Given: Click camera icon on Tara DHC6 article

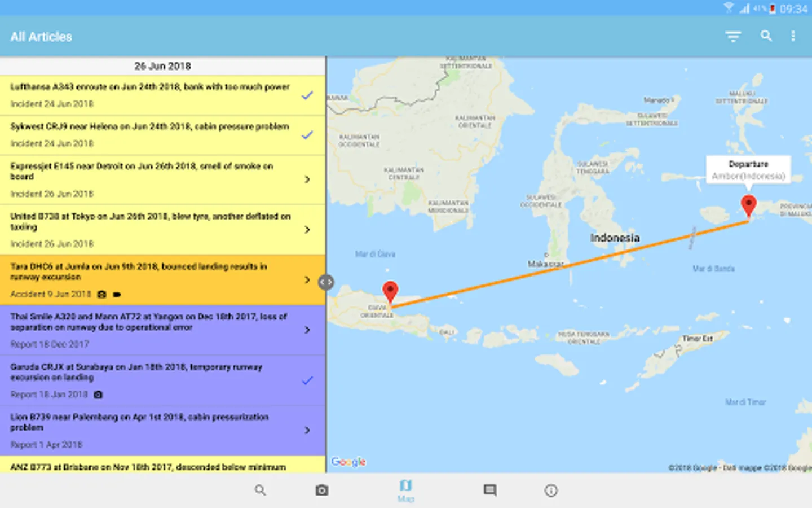Looking at the screenshot, I should (x=101, y=294).
